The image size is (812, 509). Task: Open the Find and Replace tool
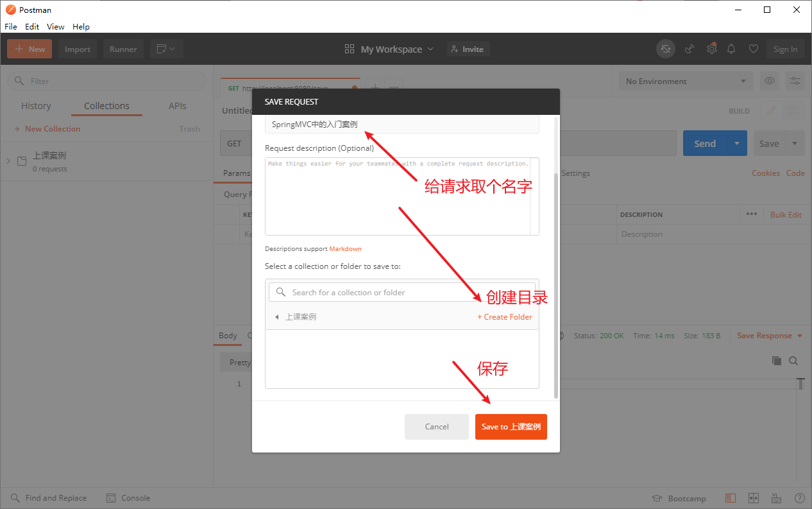tap(49, 498)
